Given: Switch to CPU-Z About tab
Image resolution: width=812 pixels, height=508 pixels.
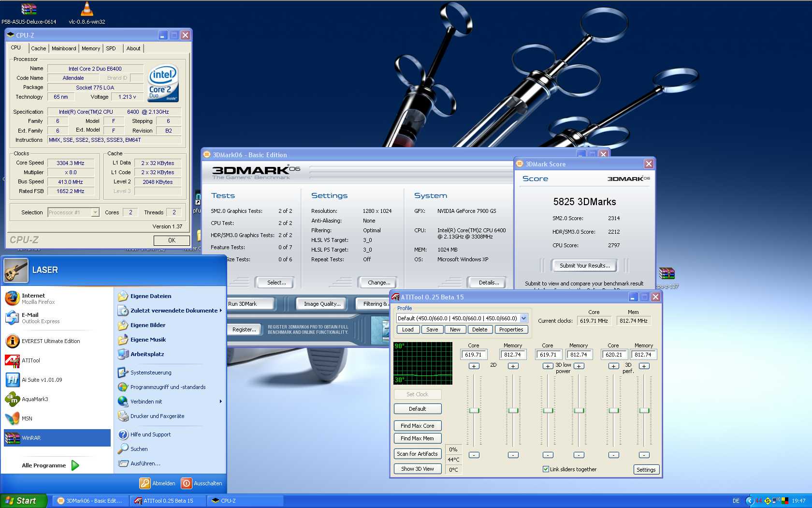Looking at the screenshot, I should [133, 48].
